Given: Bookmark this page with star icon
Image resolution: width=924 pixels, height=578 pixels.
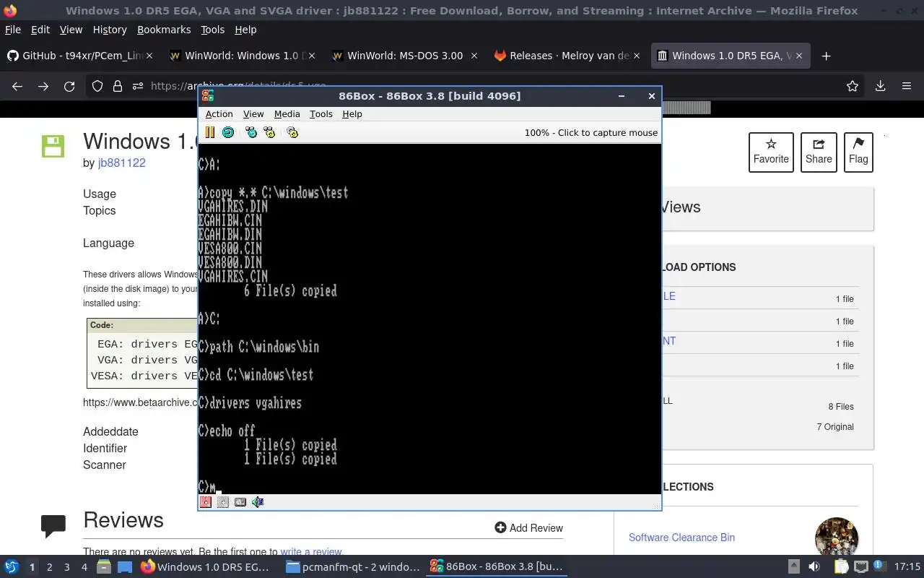Looking at the screenshot, I should (853, 86).
